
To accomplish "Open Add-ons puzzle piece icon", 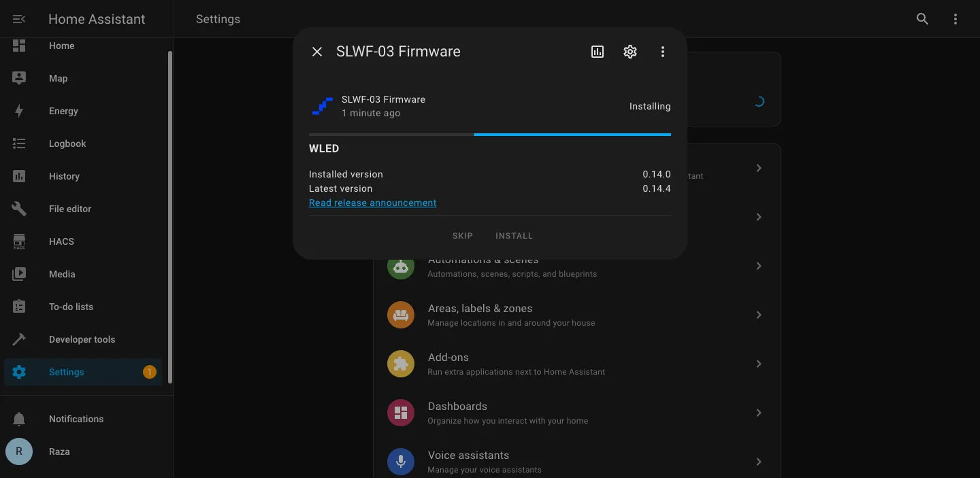I will click(x=401, y=364).
